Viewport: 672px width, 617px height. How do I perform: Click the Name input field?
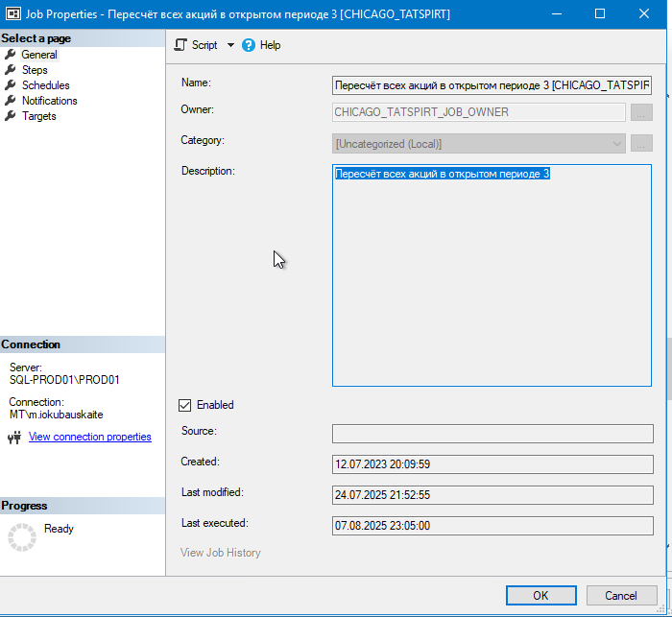(492, 85)
